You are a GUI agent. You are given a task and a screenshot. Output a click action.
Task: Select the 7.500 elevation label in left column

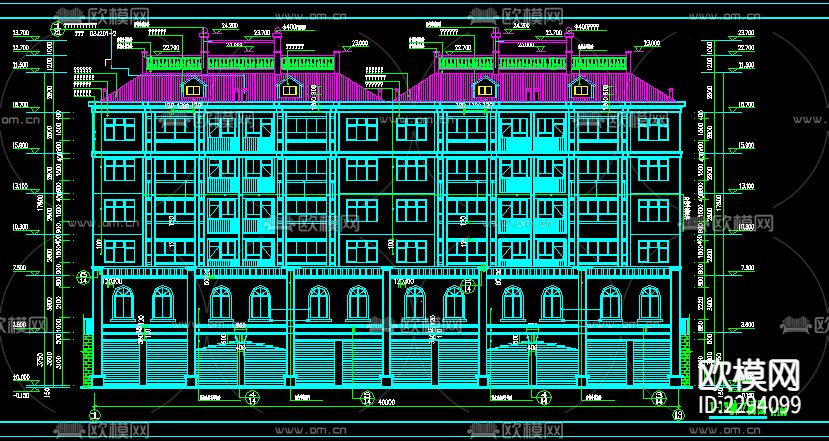(20, 268)
